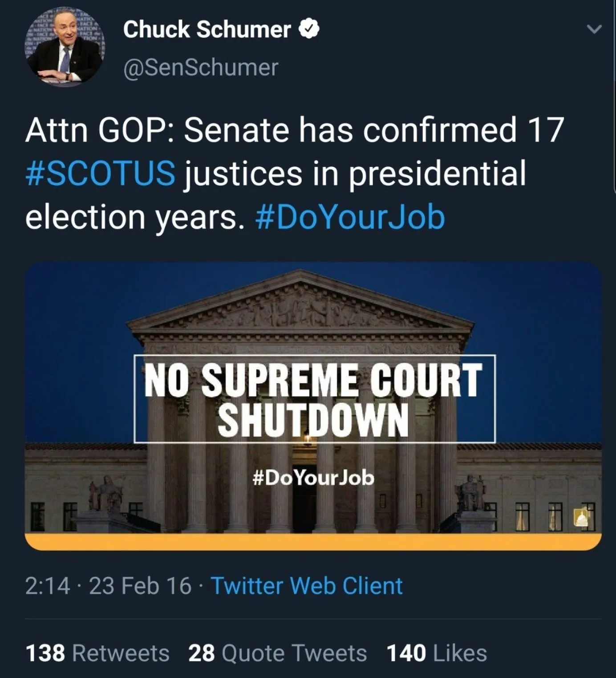Click the orange strip under the image
This screenshot has width=616, height=678.
coord(313,542)
